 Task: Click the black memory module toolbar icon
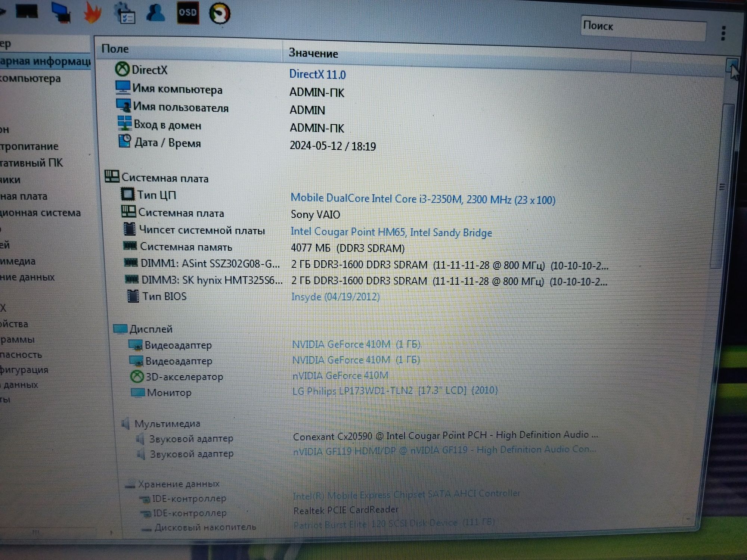[x=27, y=11]
